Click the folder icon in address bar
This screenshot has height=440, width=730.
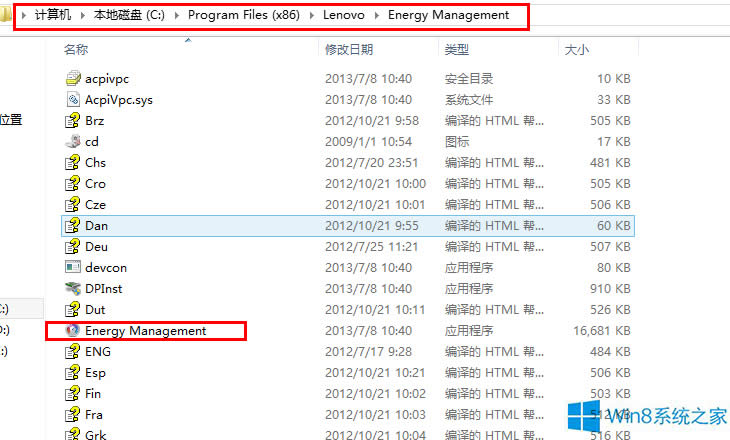click(5, 15)
